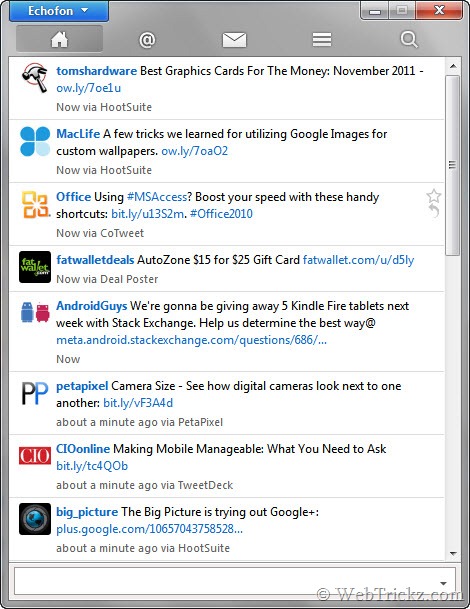Click the MacLife avatar icon
The width and height of the screenshot is (470, 609).
(35, 141)
